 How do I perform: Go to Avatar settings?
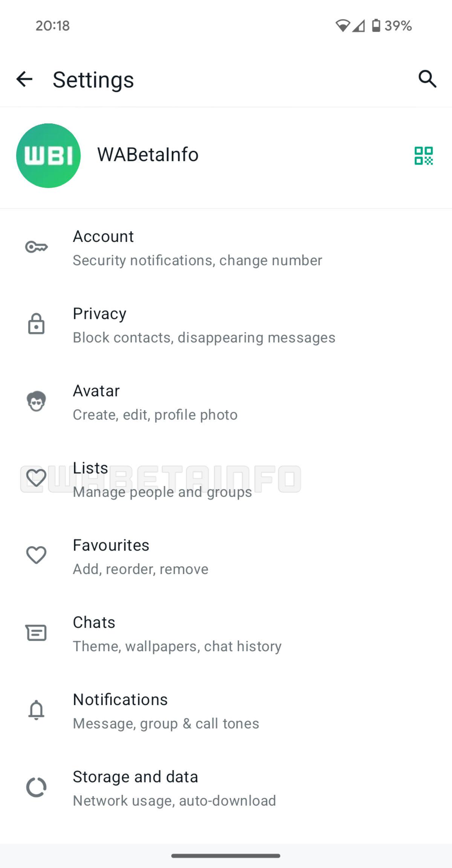click(x=155, y=403)
